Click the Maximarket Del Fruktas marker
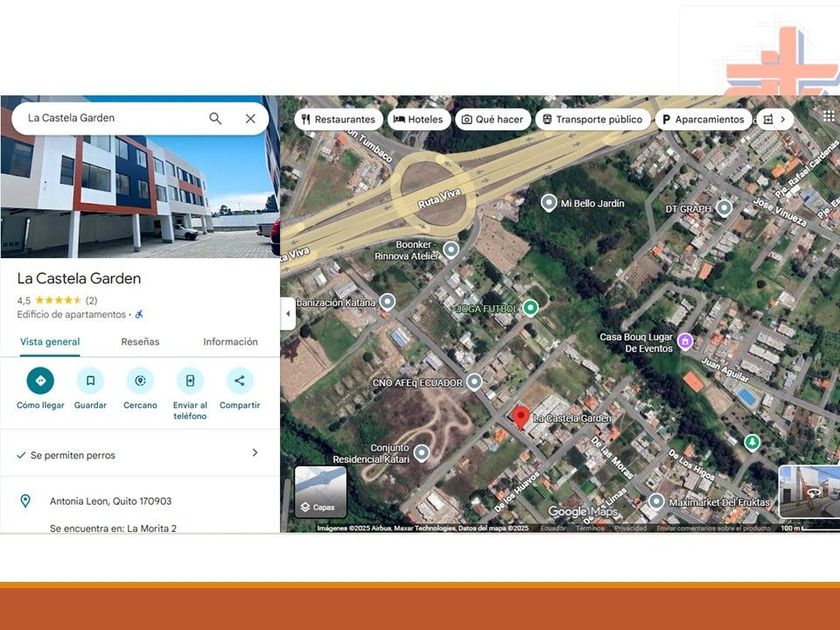 tap(656, 502)
